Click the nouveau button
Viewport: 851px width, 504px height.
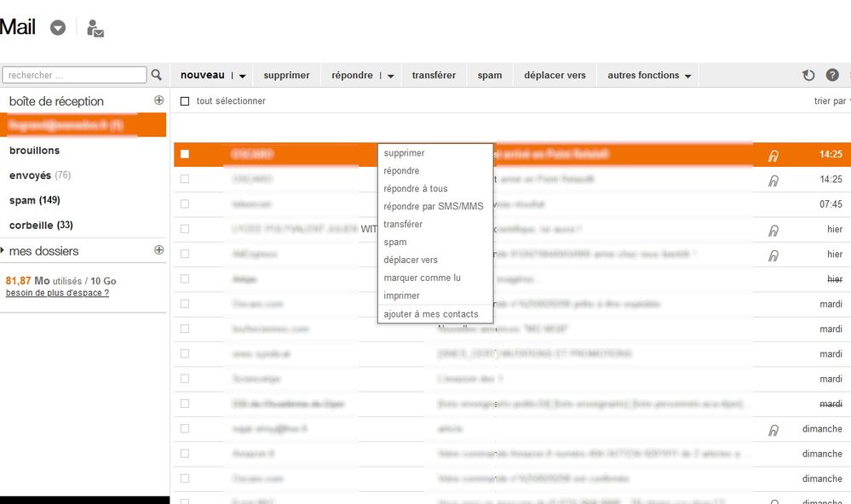point(203,75)
